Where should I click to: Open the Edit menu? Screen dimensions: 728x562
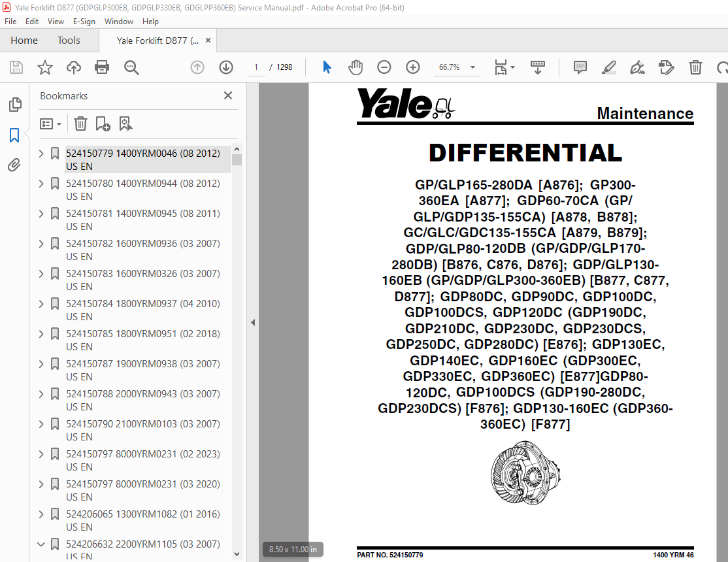point(32,22)
